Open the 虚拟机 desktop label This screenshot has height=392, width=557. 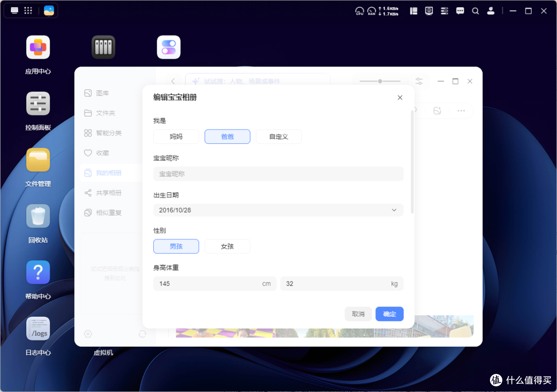(x=103, y=353)
